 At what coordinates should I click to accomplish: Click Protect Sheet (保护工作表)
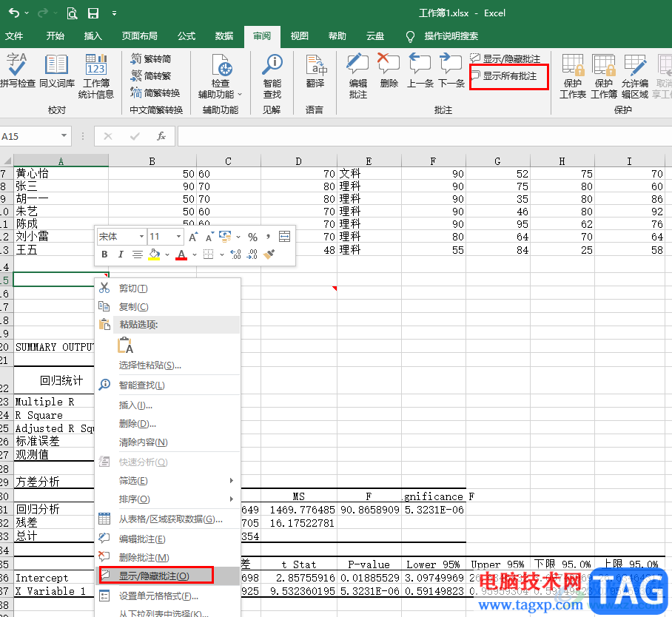573,76
